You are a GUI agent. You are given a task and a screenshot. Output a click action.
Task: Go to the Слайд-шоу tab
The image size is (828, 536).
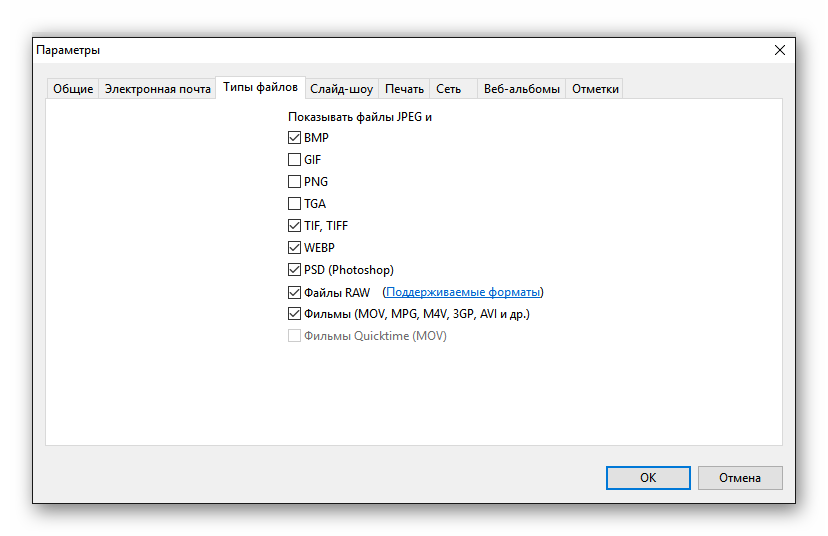(x=341, y=89)
